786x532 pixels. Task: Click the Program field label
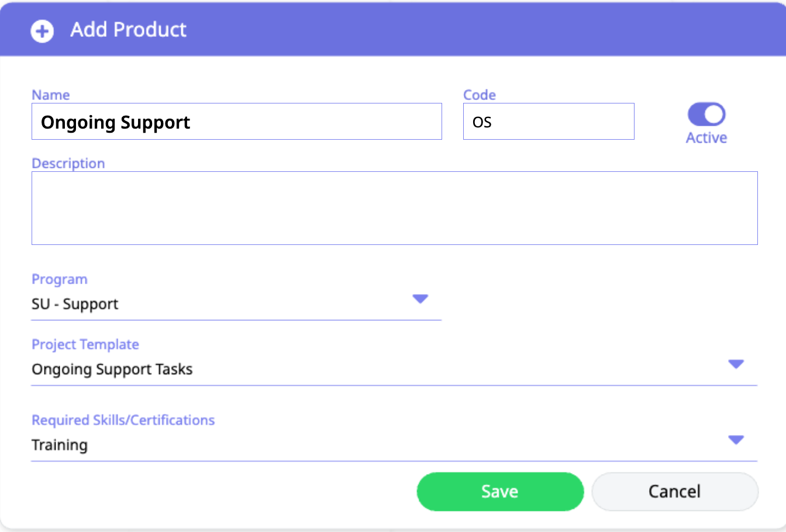pos(60,279)
